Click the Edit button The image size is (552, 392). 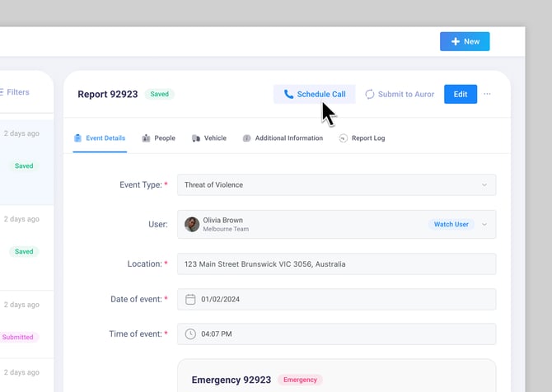pos(461,95)
